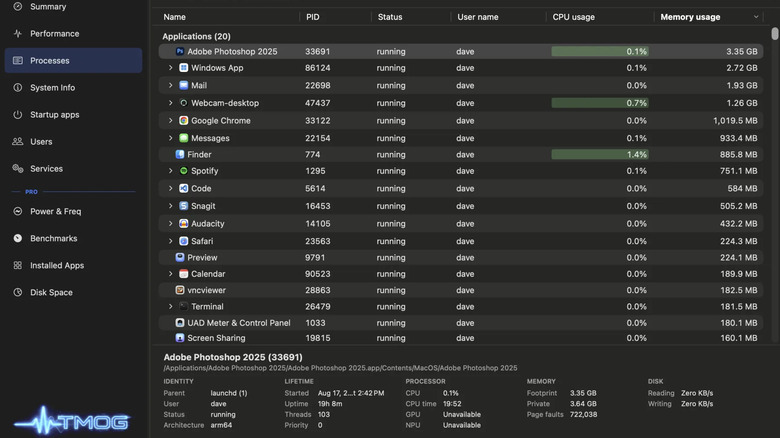
Task: Click the Code app icon
Action: (x=184, y=188)
